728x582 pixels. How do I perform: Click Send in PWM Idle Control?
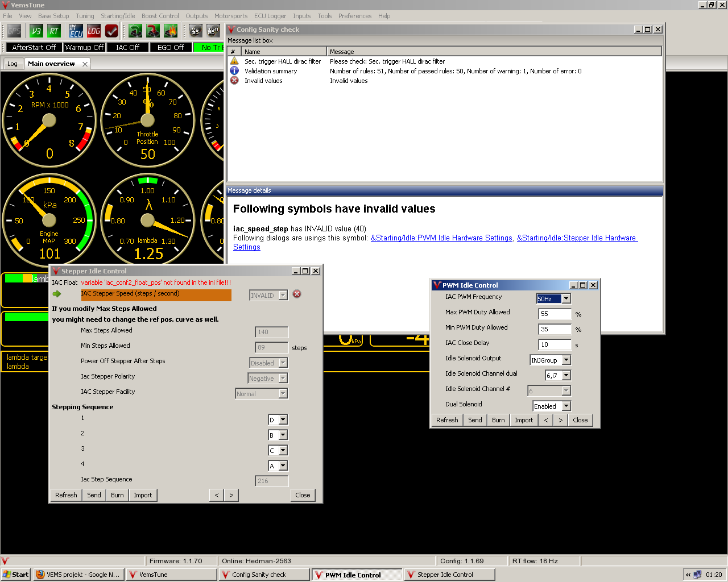click(475, 420)
